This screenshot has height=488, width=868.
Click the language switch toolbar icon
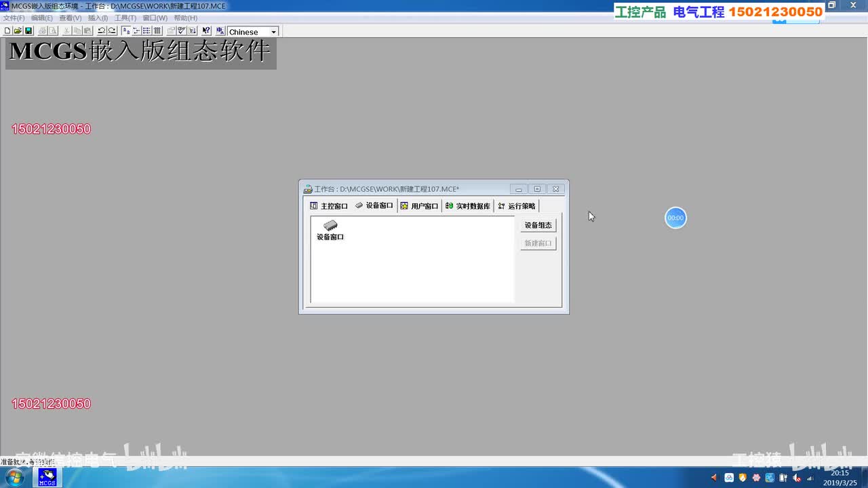[220, 31]
